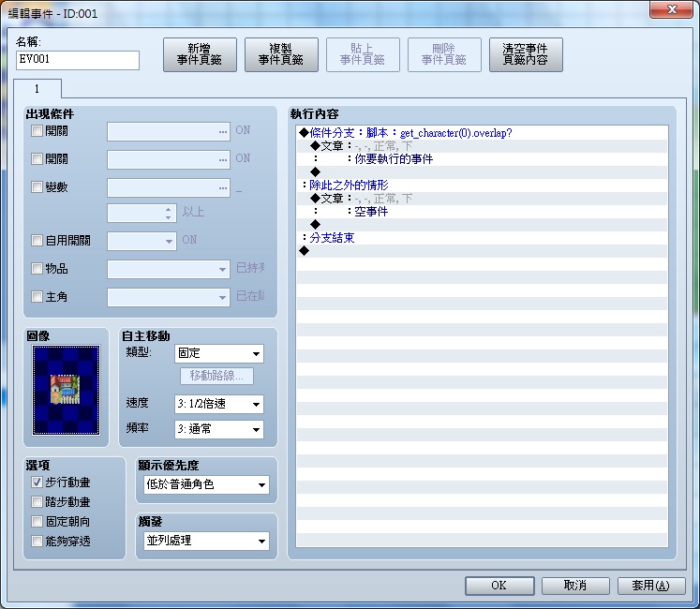700x609 pixels.
Task: Open the 物品 selection dropdown
Action: (169, 269)
